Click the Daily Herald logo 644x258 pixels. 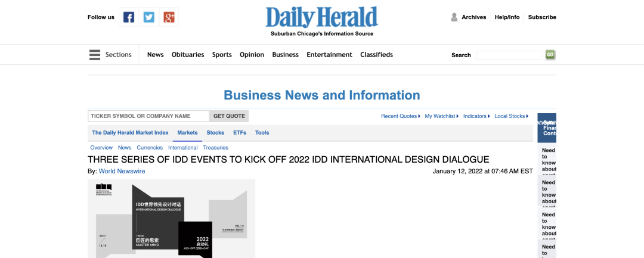point(321,18)
